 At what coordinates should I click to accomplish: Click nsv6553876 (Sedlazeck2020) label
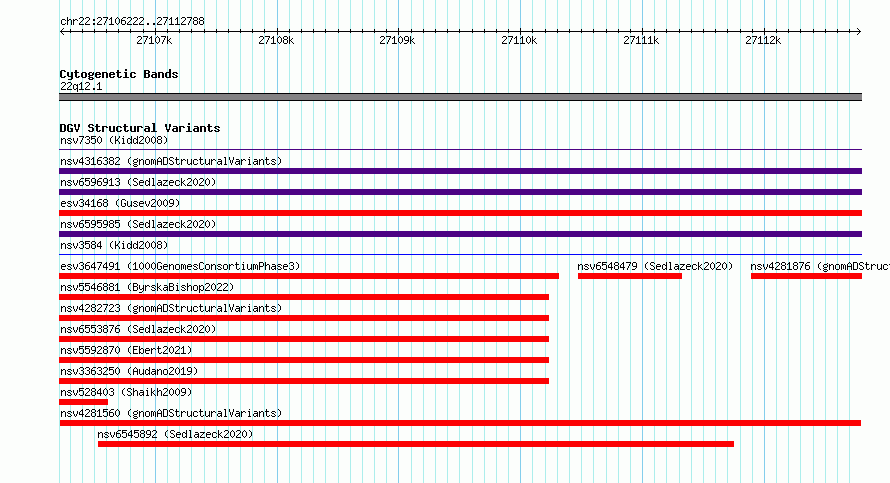pyautogui.click(x=138, y=329)
